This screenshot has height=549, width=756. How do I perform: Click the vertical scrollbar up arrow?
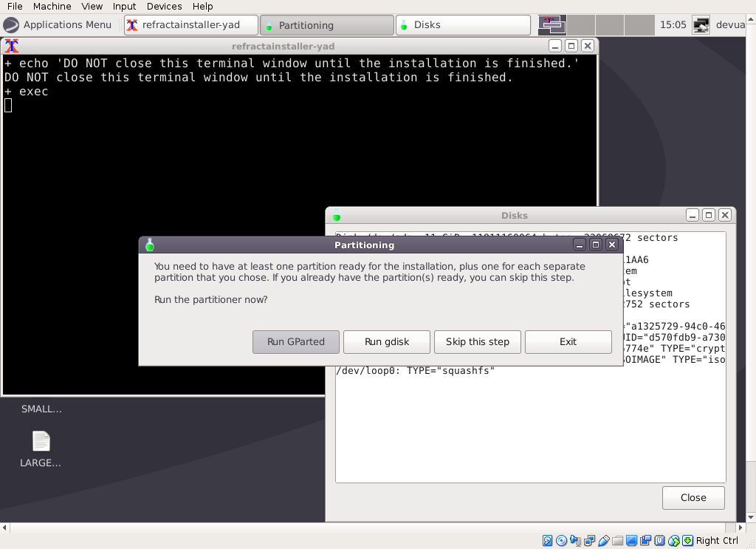tap(751, 19)
